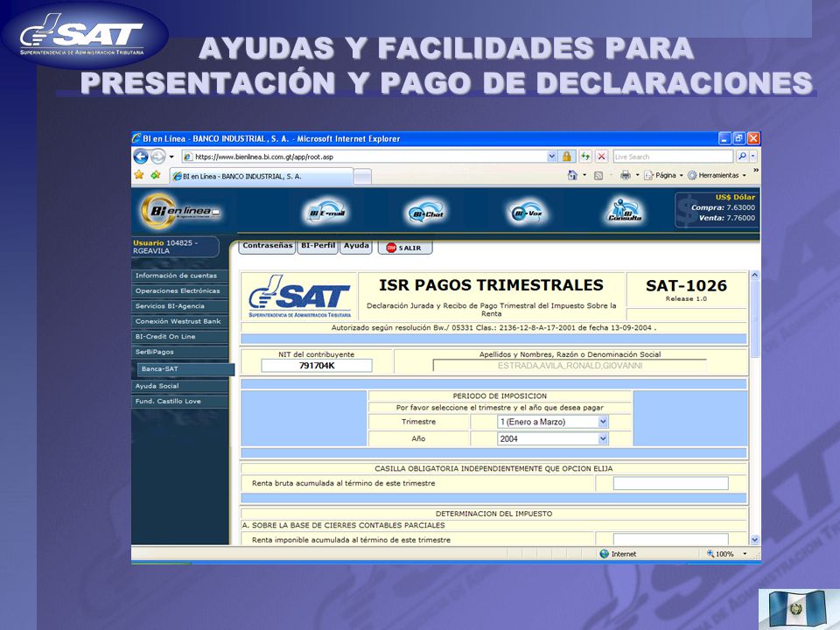Image resolution: width=840 pixels, height=630 pixels.
Task: Select the BI en Línea browser tab
Action: coord(262,176)
